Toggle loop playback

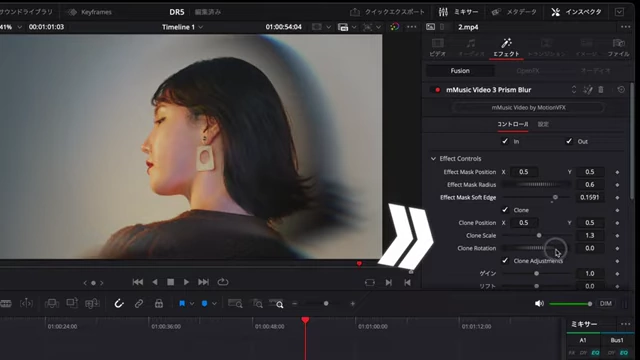pyautogui.click(x=223, y=282)
